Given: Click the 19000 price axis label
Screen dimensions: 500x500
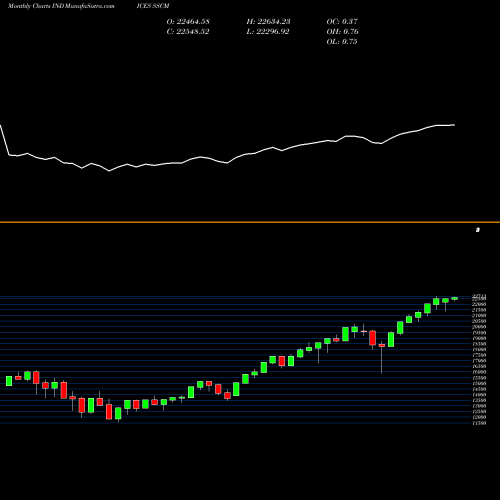Looking at the screenshot, I should (479, 338).
